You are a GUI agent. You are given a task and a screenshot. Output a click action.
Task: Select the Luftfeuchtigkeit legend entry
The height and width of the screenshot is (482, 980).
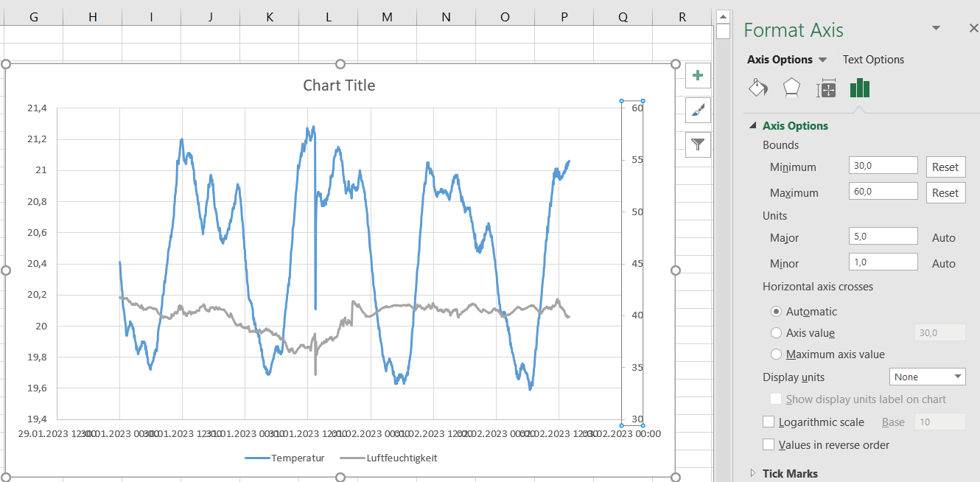click(389, 458)
